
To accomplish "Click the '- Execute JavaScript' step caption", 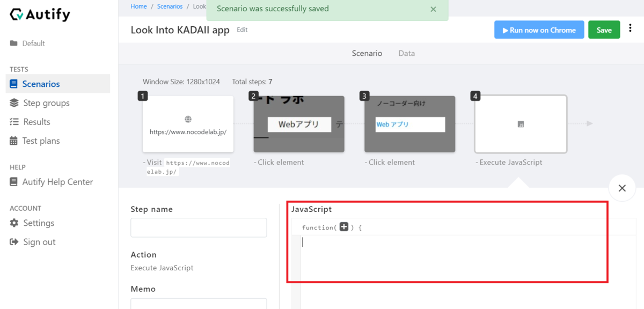I will [x=509, y=163].
